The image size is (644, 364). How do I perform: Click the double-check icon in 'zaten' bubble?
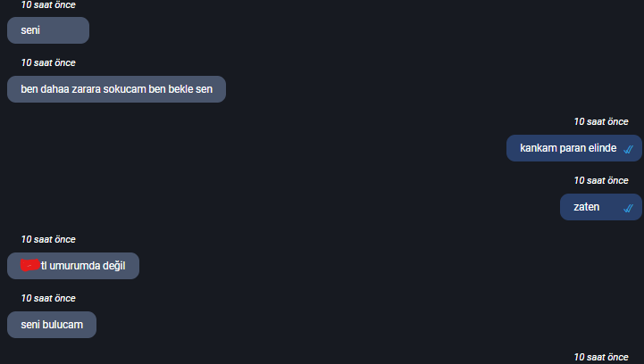click(x=629, y=209)
